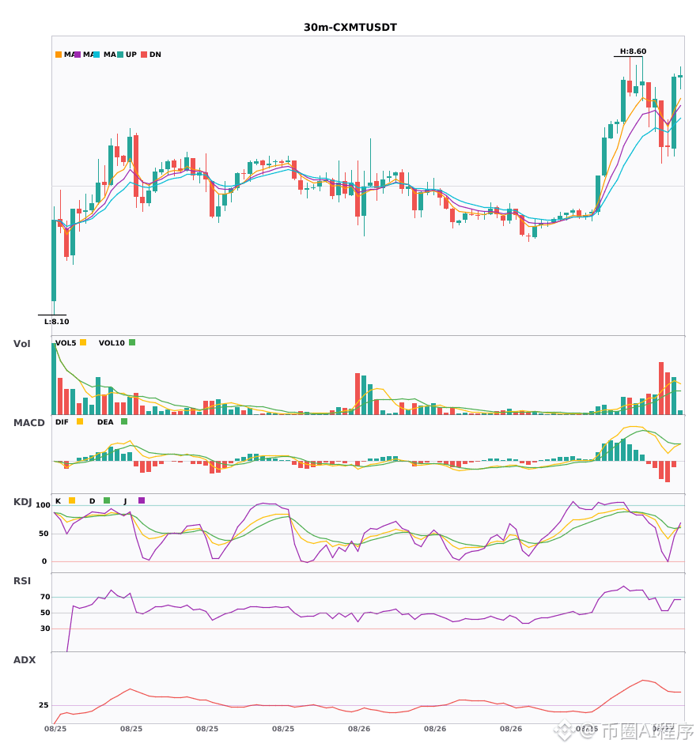The image size is (700, 751).
Task: Click the RSI 30 oversold axis value
Action: click(45, 628)
